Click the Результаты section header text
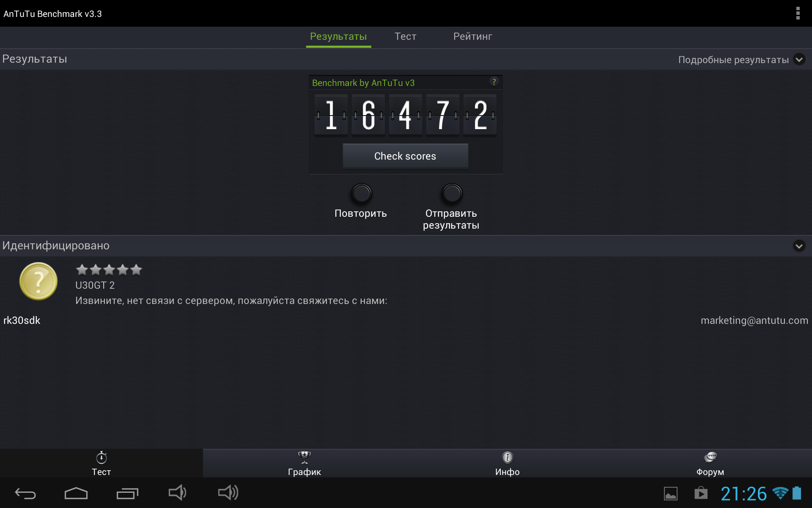812x508 pixels. point(35,59)
